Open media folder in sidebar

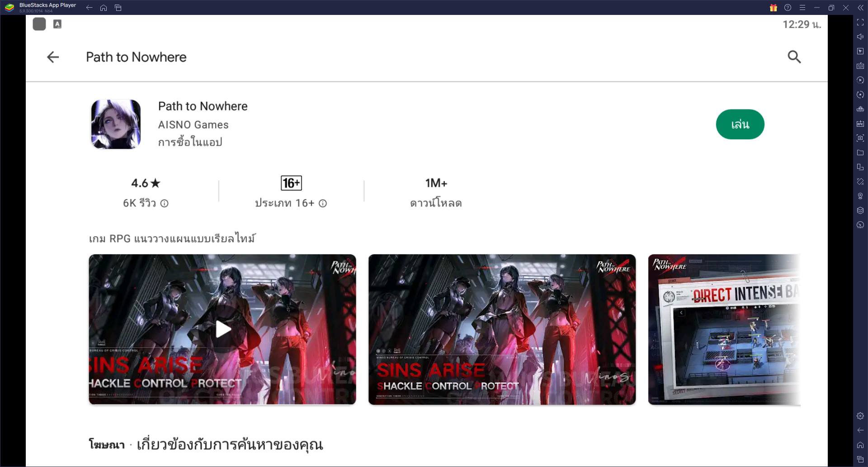click(x=860, y=152)
